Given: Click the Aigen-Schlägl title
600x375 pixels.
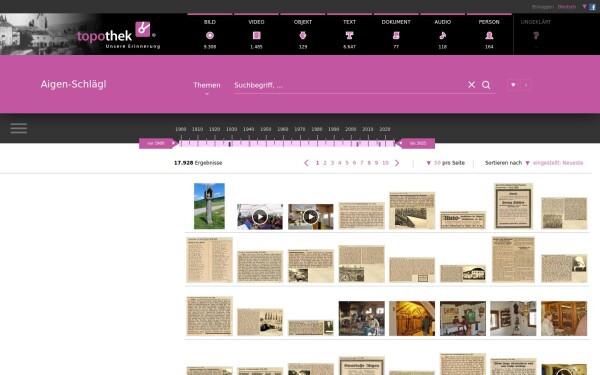Looking at the screenshot, I should [x=73, y=84].
